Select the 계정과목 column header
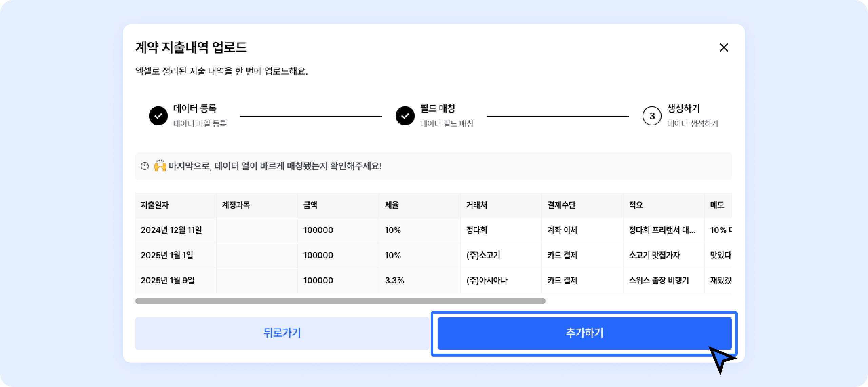 point(257,205)
